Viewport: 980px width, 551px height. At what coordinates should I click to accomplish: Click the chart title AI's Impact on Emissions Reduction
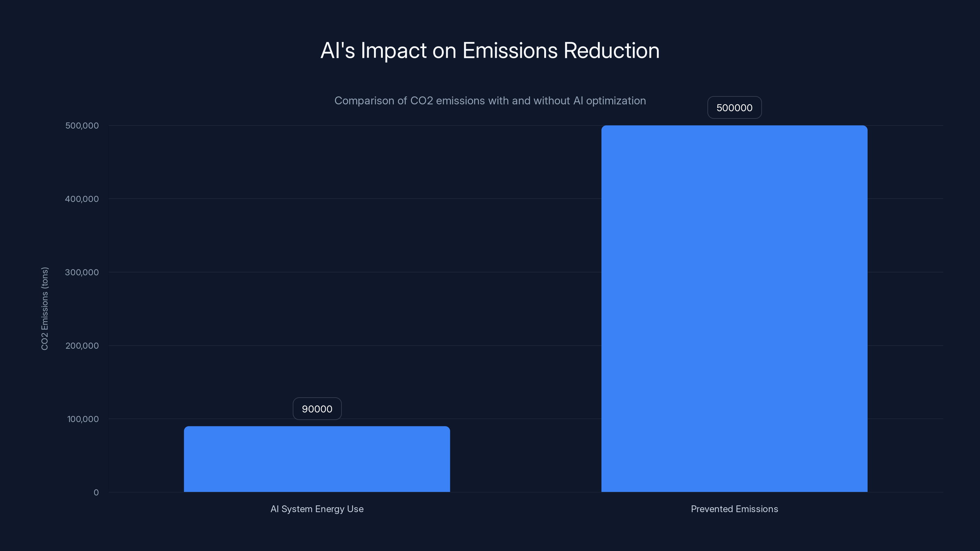point(490,50)
